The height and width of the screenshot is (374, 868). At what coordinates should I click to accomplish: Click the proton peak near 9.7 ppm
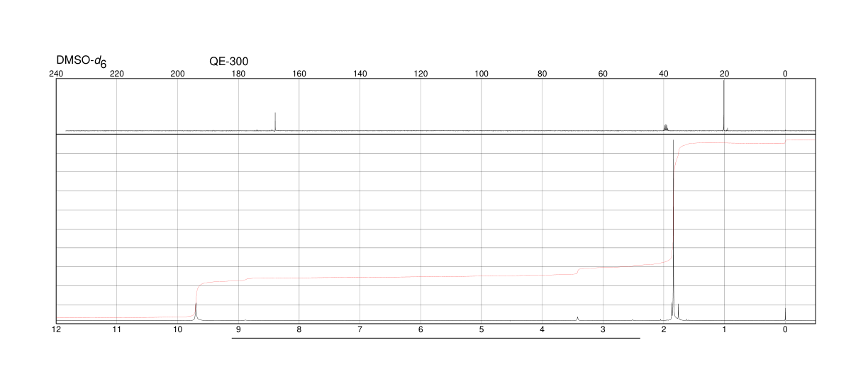[196, 310]
